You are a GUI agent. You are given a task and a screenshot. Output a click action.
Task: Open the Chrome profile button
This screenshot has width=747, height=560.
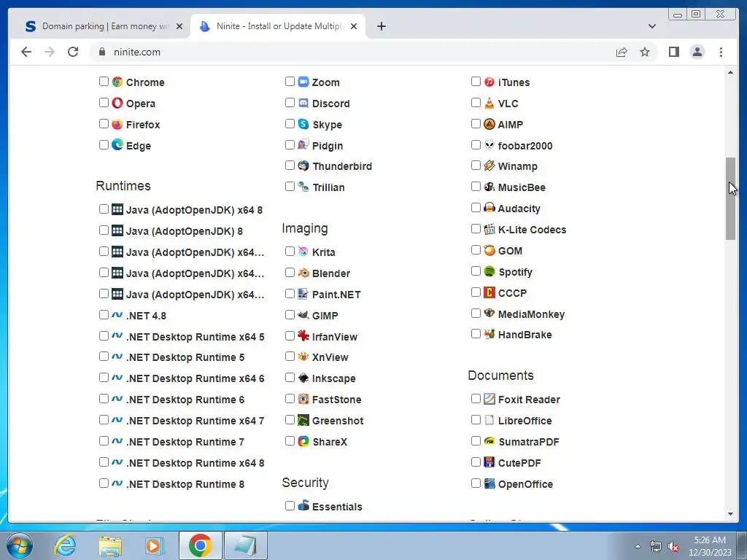pyautogui.click(x=697, y=52)
